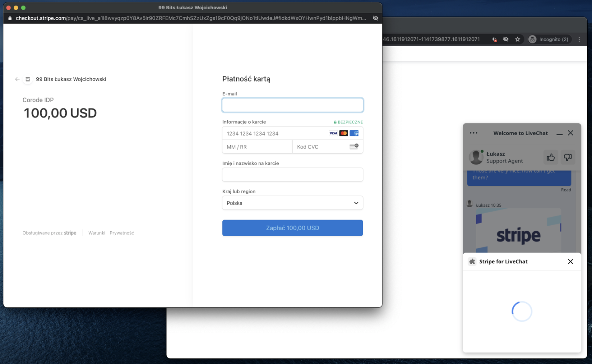Viewport: 592px width, 364px height.
Task: Click the yellow minimize button of Stripe window
Action: (16, 8)
